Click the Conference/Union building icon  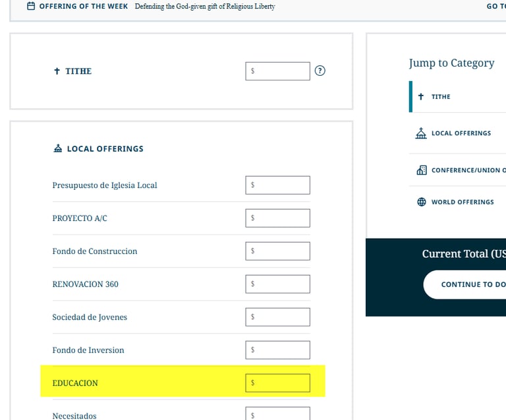(421, 170)
